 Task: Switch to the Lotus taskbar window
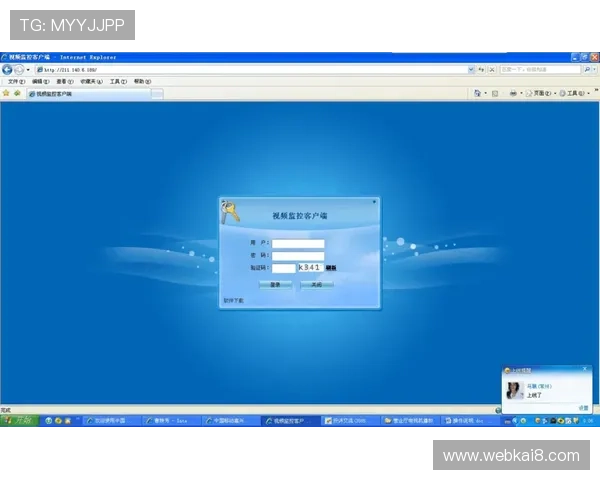(171, 421)
